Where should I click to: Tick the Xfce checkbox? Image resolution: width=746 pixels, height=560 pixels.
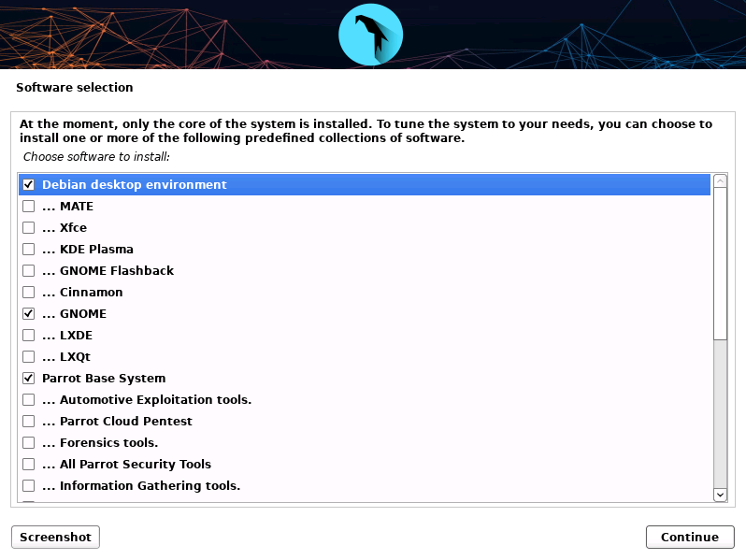click(29, 227)
